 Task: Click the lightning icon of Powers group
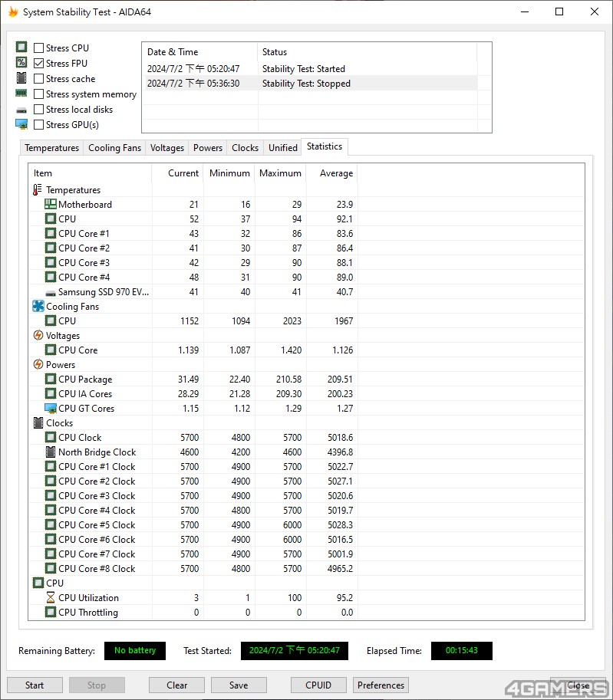[38, 364]
